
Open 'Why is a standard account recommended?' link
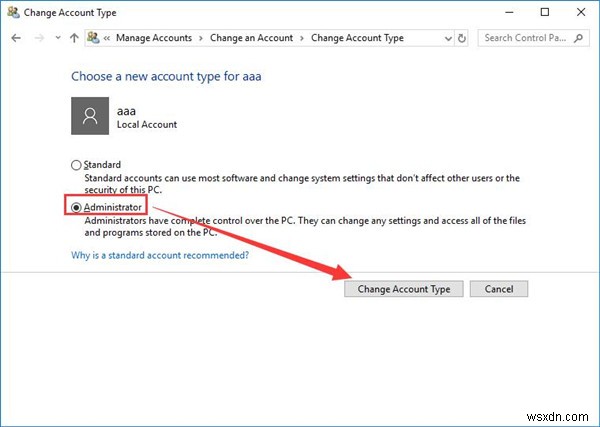pyautogui.click(x=160, y=255)
